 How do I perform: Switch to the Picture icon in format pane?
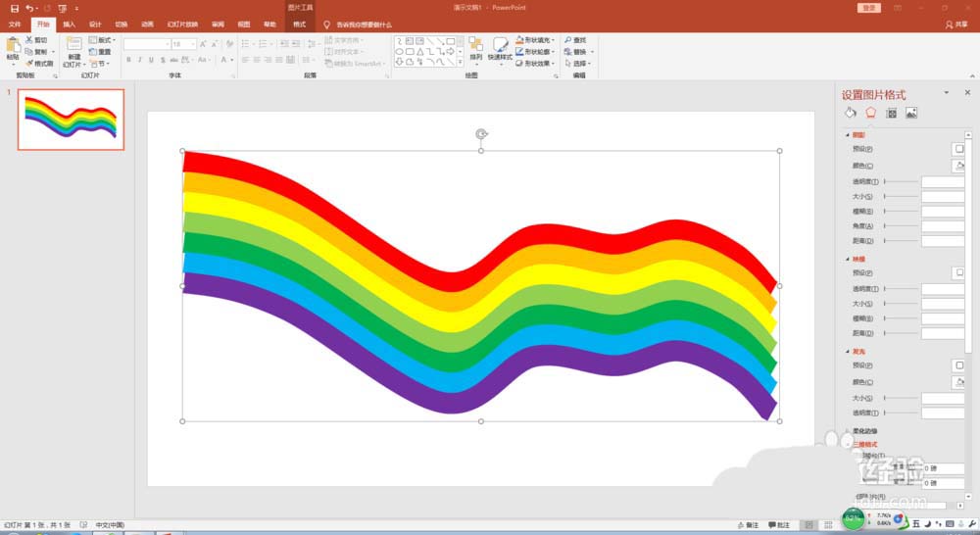tap(911, 114)
